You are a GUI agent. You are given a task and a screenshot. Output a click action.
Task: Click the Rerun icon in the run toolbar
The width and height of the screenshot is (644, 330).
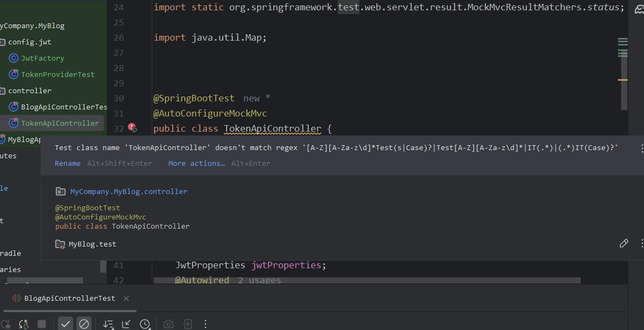coord(5,324)
